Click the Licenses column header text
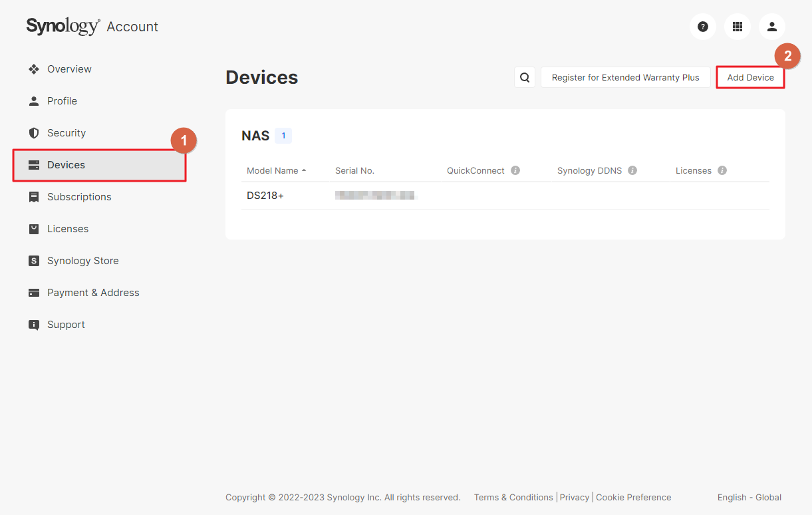This screenshot has height=515, width=812. pyautogui.click(x=694, y=170)
